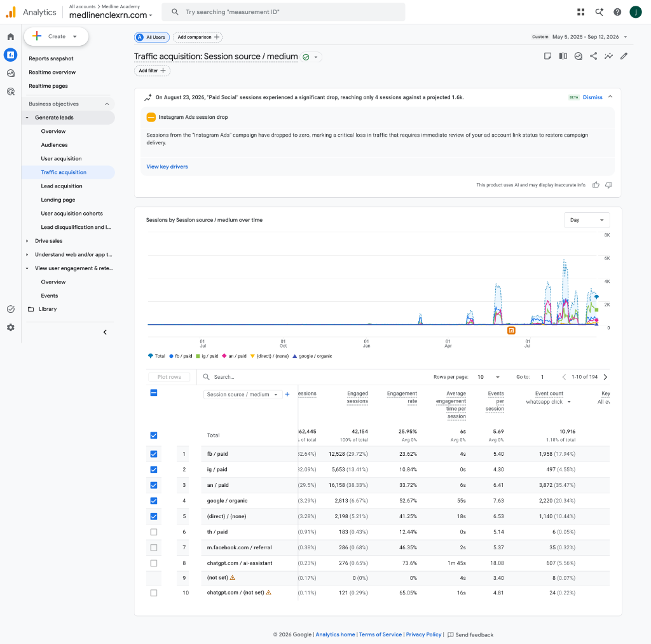Collapse the AI insight card chevron
The image size is (651, 644).
(610, 97)
